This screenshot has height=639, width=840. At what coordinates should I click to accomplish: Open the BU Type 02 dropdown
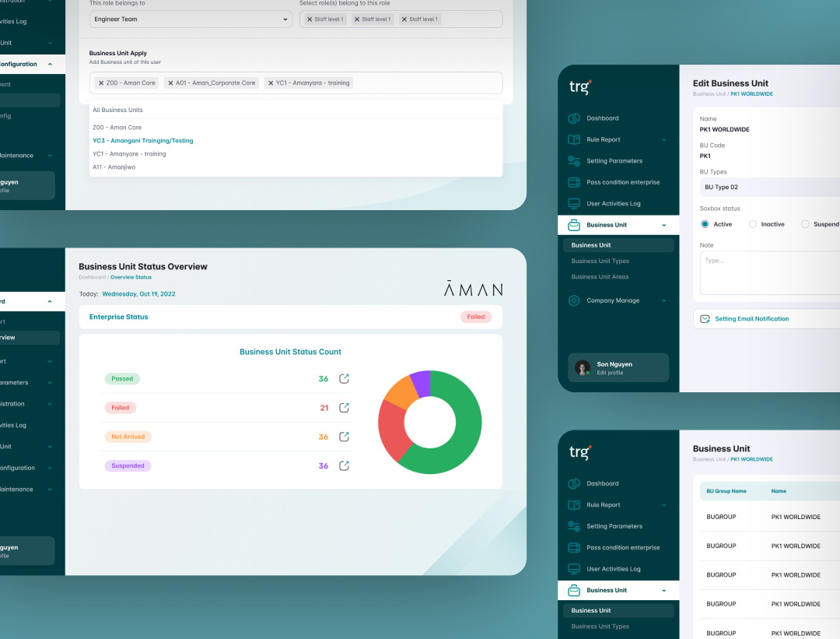(x=766, y=188)
